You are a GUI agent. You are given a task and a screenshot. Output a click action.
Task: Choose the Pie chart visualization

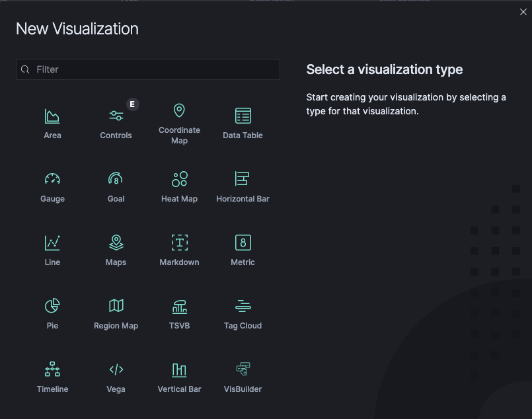(x=52, y=313)
